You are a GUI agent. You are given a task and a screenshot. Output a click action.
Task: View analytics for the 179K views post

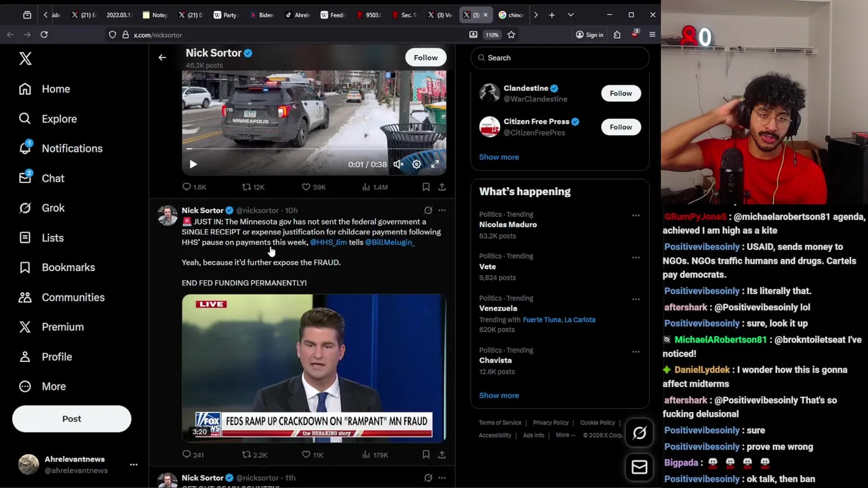[x=374, y=455]
